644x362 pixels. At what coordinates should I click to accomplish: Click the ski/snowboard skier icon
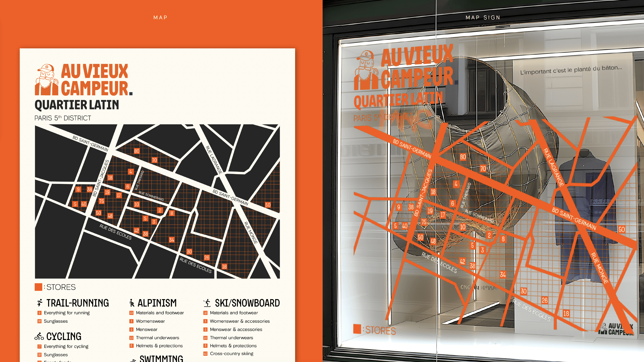[x=207, y=303]
